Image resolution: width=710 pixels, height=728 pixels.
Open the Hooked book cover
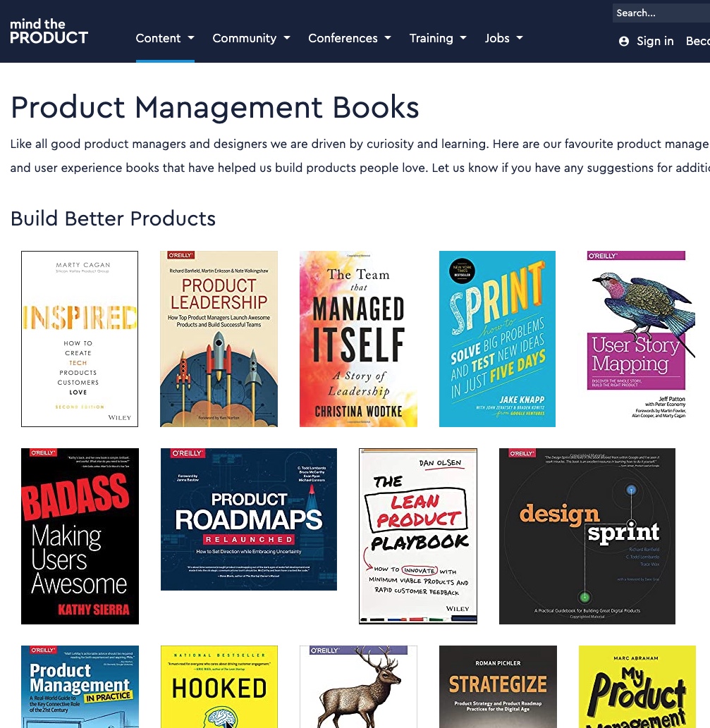(x=219, y=686)
